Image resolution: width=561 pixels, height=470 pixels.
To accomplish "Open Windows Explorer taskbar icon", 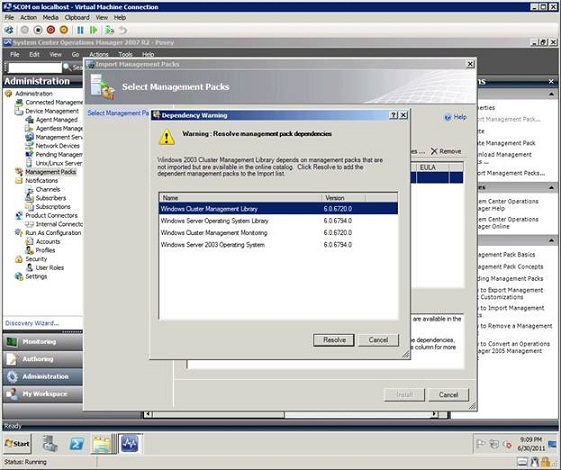I will (x=102, y=444).
